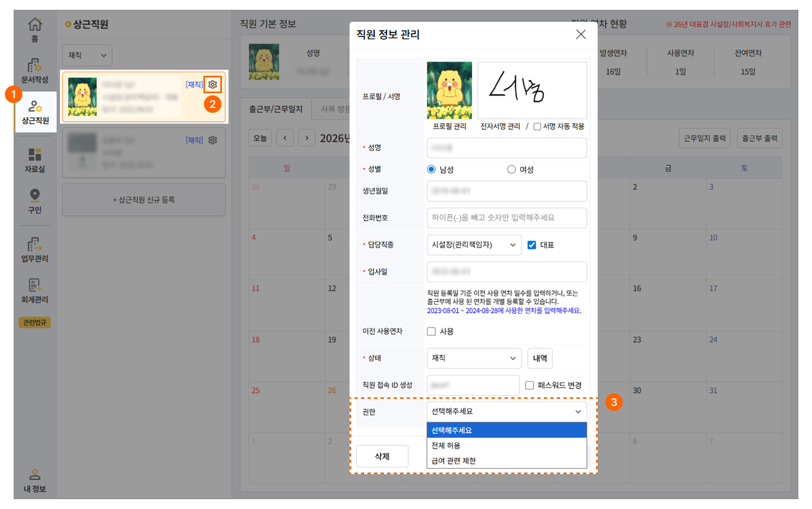Select 전체 허용 from permission list

[446, 445]
